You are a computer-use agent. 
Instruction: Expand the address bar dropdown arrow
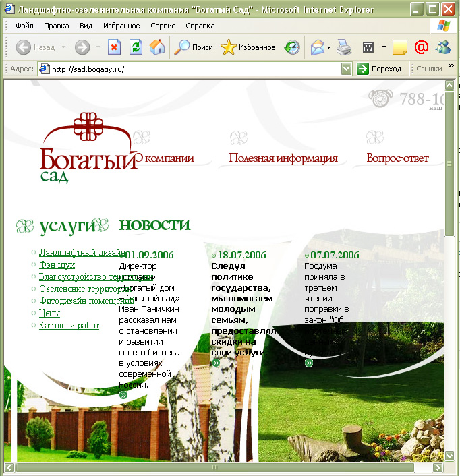(346, 69)
